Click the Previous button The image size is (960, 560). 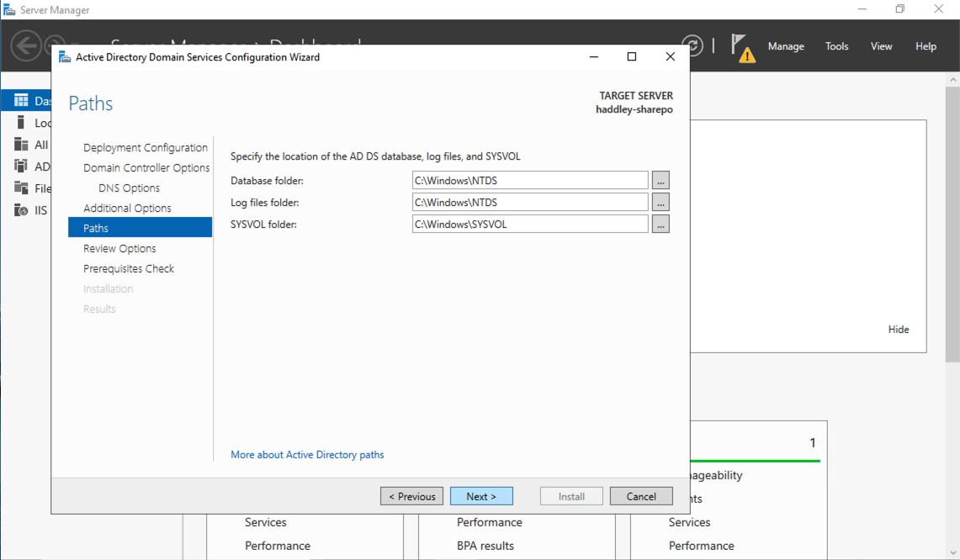tap(411, 496)
